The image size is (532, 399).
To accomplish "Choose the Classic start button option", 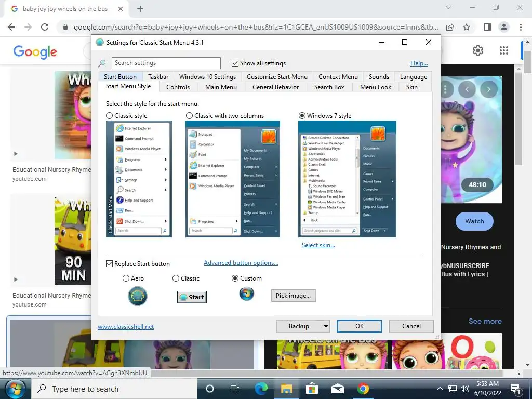I will [x=176, y=278].
